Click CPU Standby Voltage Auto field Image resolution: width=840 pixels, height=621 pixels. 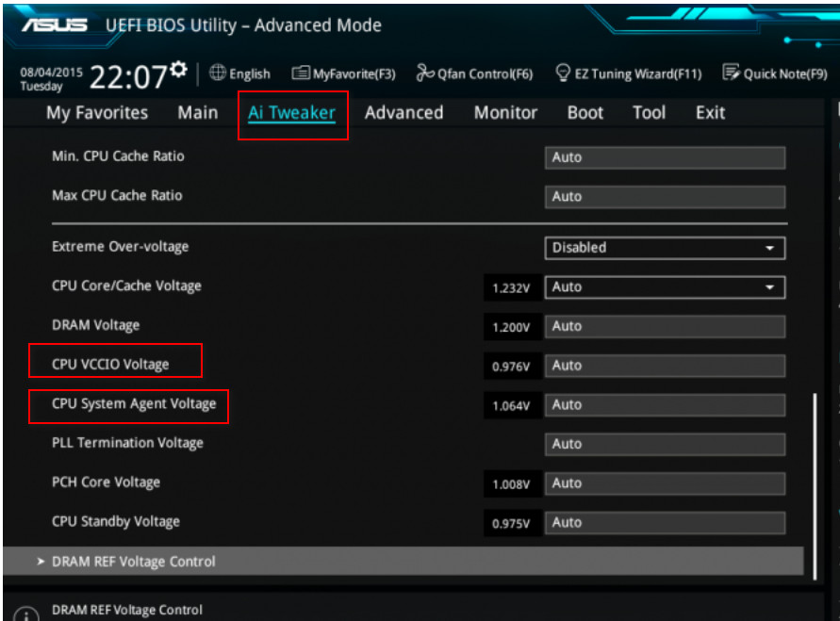click(665, 522)
